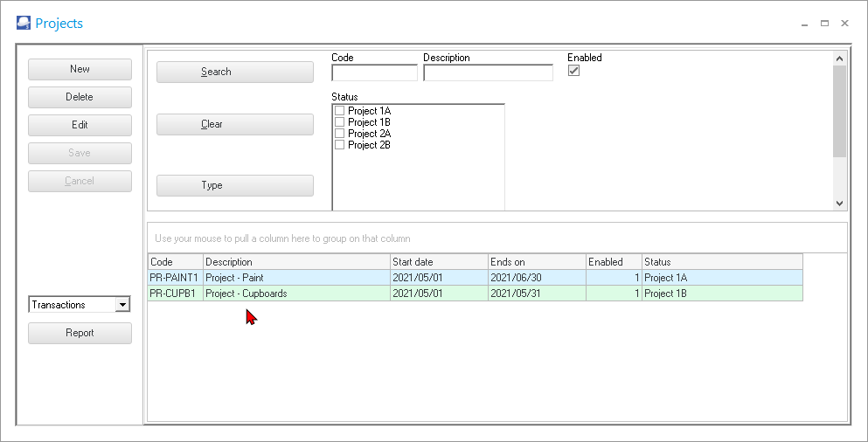Click the Type button
Screen dimensions: 868x442
234,185
